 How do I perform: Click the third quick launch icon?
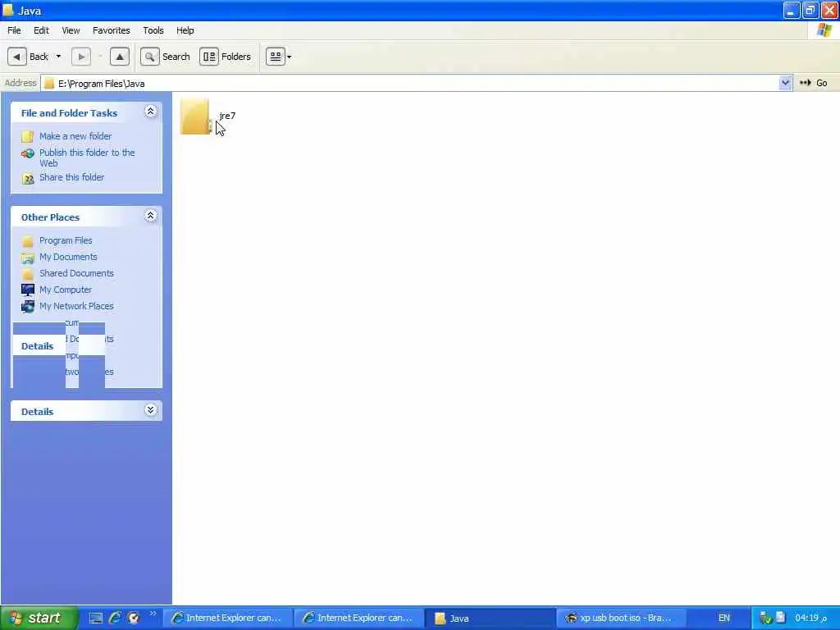tap(134, 619)
